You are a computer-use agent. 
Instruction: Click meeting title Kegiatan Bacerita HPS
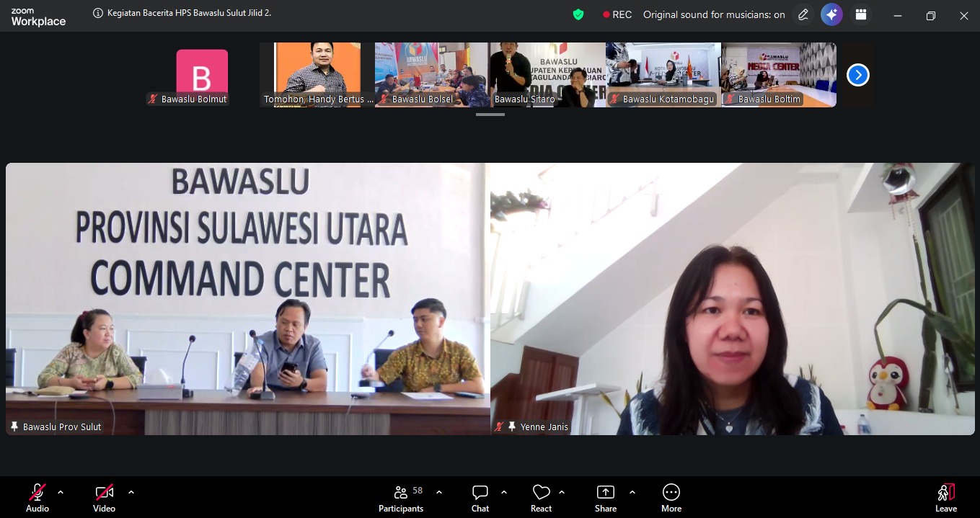pos(190,13)
